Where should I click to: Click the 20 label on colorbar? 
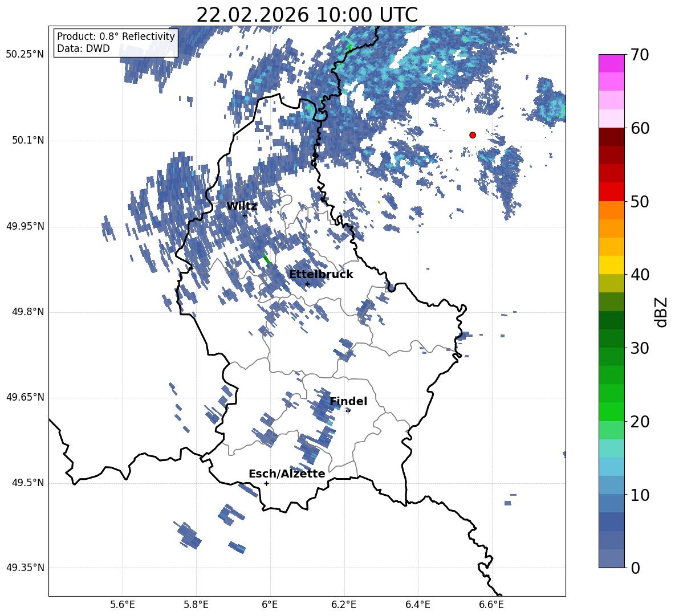(640, 421)
